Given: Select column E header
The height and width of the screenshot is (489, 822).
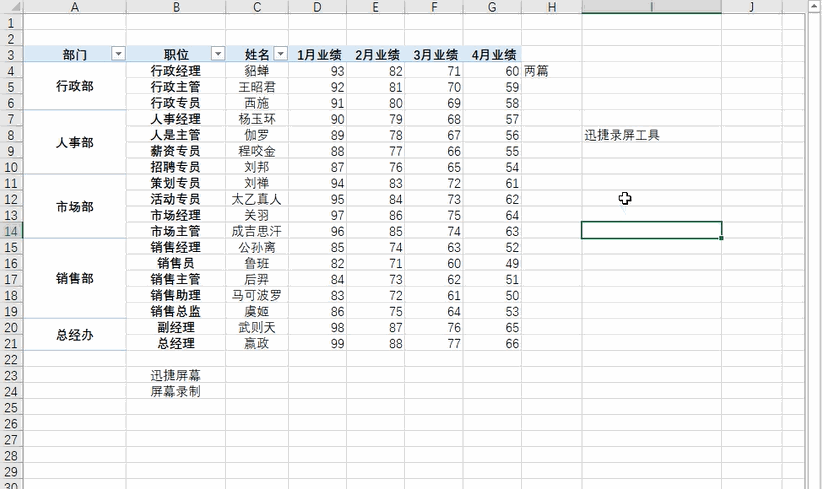Looking at the screenshot, I should [x=375, y=7].
